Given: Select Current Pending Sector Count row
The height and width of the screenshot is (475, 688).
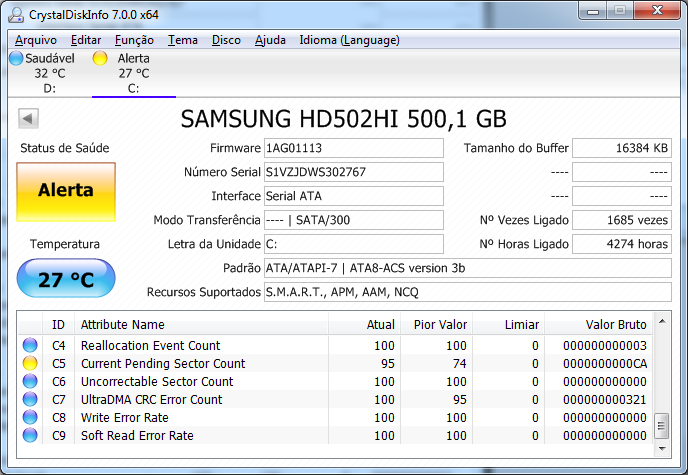Looking at the screenshot, I should coord(335,364).
